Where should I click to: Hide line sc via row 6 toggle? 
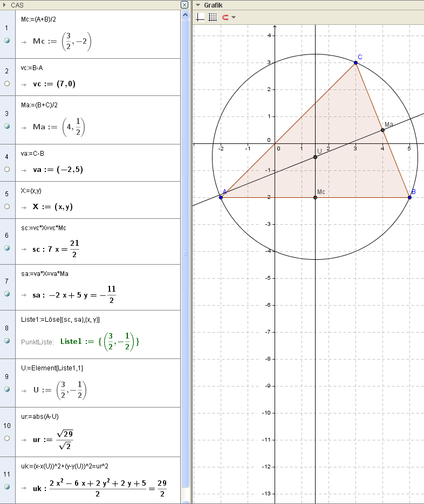pyautogui.click(x=7, y=248)
